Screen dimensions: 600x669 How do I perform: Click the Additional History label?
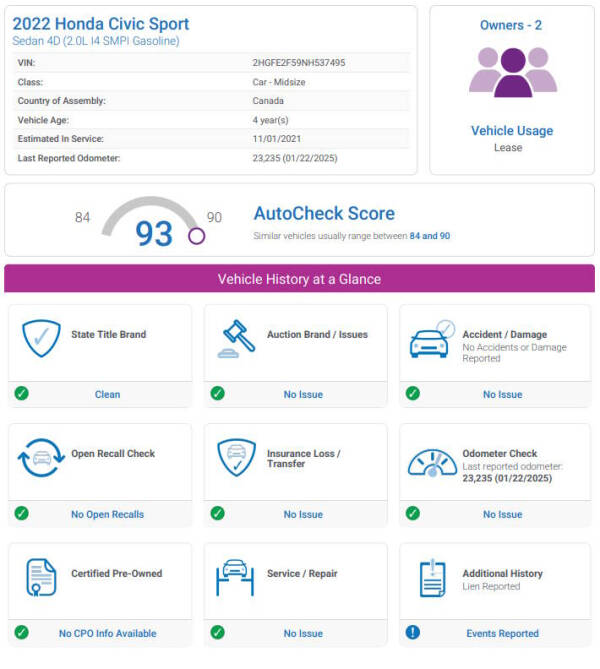coord(502,573)
